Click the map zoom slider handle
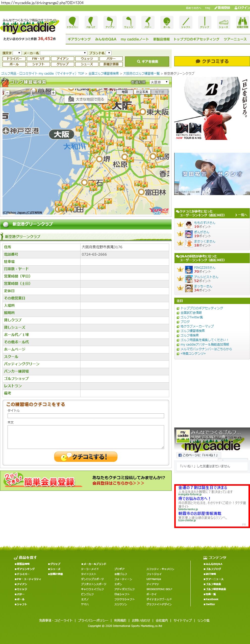Image resolution: width=250 pixels, height=644 pixels. tap(31, 93)
